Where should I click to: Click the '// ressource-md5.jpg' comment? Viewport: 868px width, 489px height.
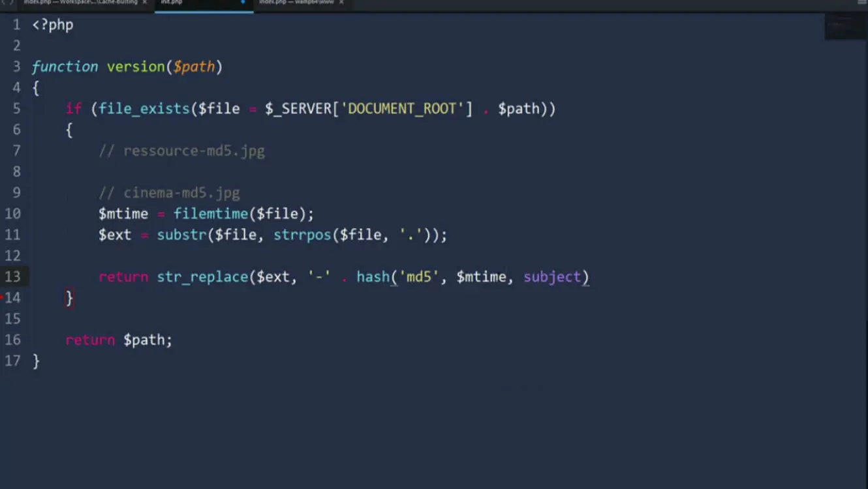182,151
